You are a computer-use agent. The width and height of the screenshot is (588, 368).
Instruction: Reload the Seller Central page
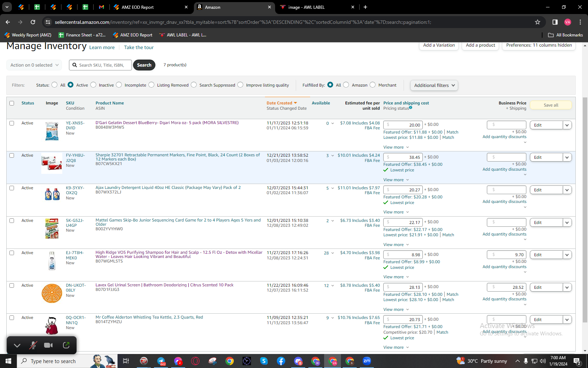pos(33,22)
